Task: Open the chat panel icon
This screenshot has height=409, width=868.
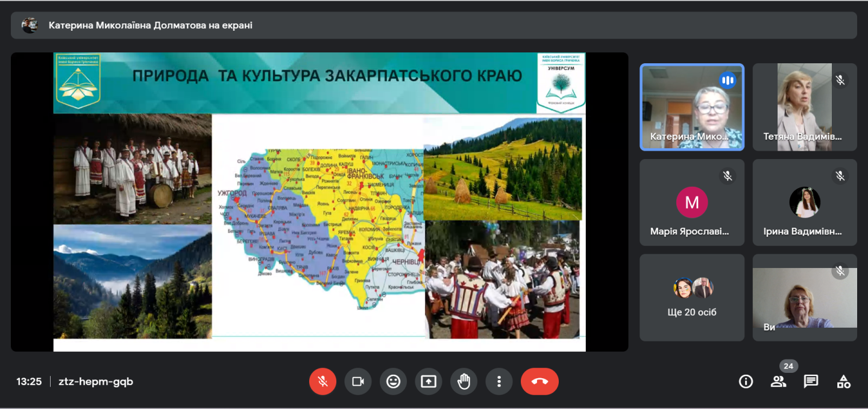Action: (x=811, y=381)
